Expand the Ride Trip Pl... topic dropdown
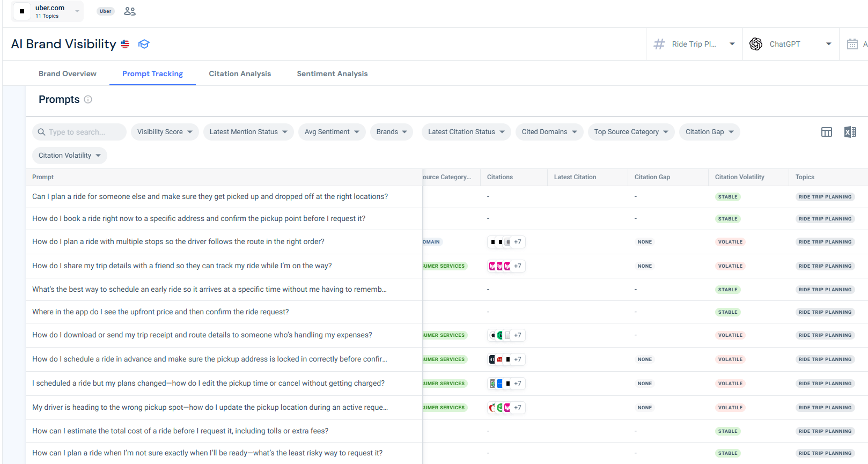Viewport: 868px width, 464px height. (694, 44)
